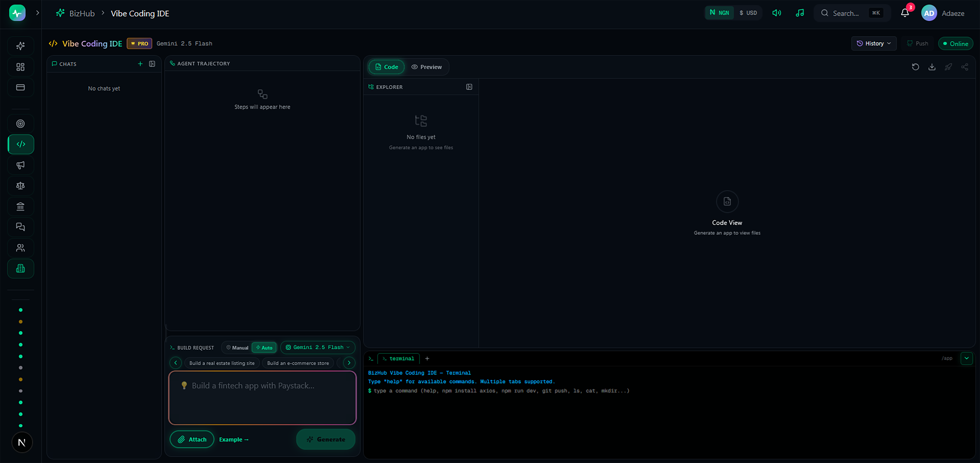Choose "Build an e-commerce store" suggestion
Screen dimensions: 980x463
click(x=298, y=363)
